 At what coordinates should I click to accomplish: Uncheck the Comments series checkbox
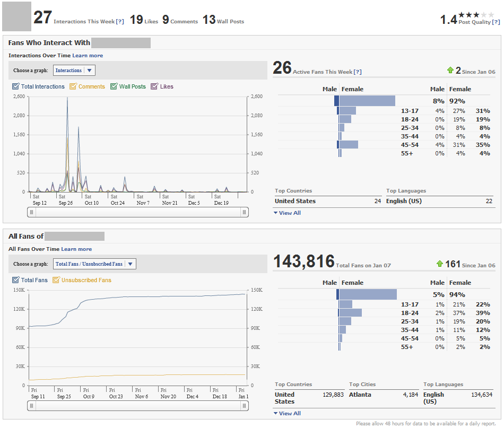(x=73, y=86)
